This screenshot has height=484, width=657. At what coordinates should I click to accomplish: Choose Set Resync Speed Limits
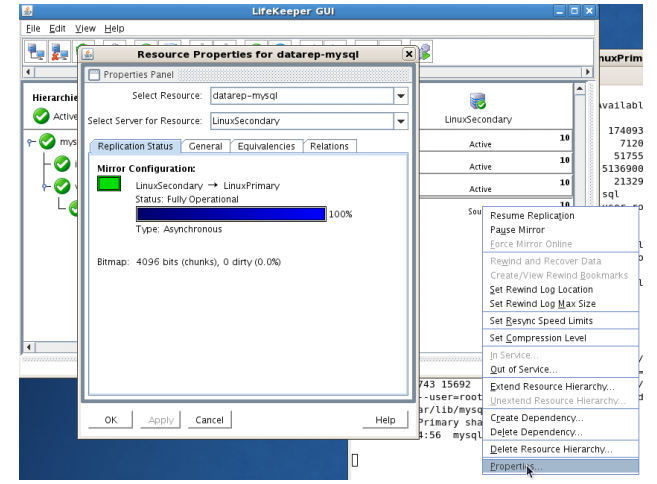560,321
